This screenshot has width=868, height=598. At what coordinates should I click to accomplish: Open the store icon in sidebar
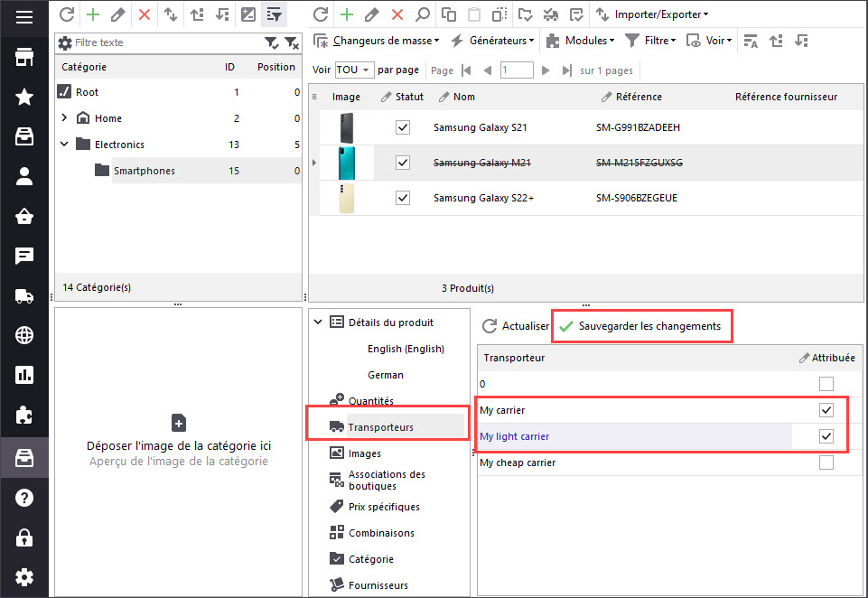click(24, 57)
